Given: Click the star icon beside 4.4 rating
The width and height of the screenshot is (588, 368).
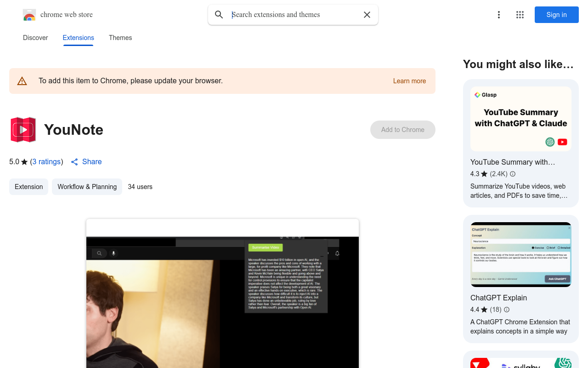Looking at the screenshot, I should coord(484,310).
